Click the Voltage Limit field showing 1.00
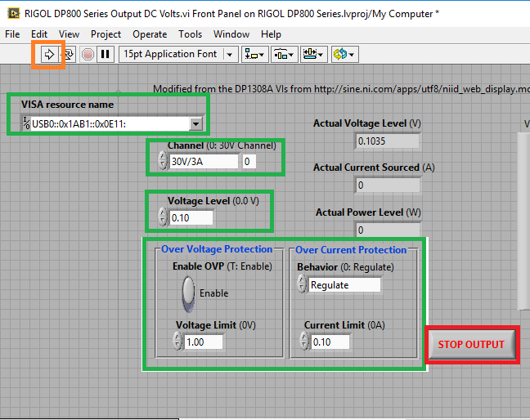This screenshot has height=420, width=530. coord(203,342)
